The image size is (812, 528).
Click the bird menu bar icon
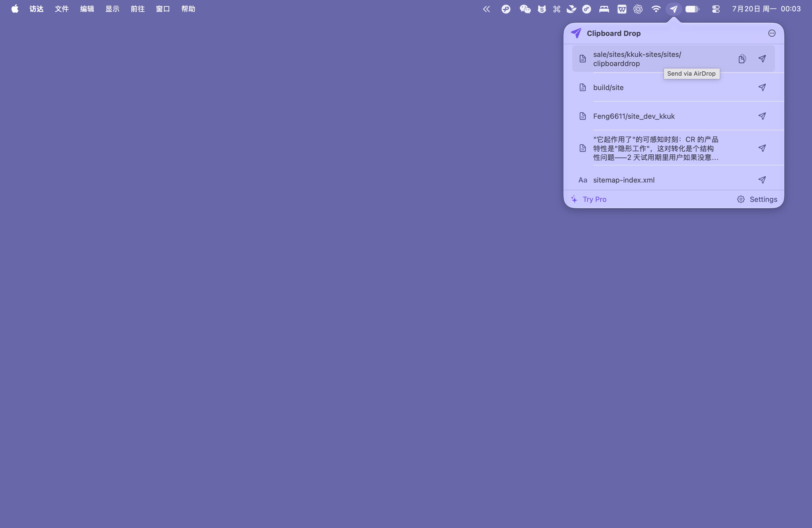[571, 9]
